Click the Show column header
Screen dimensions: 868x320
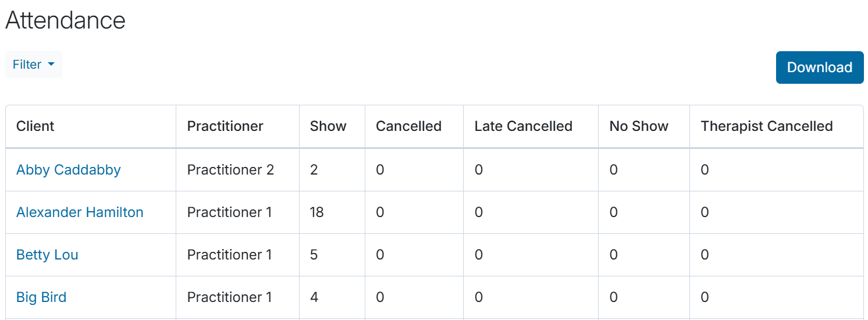[328, 126]
